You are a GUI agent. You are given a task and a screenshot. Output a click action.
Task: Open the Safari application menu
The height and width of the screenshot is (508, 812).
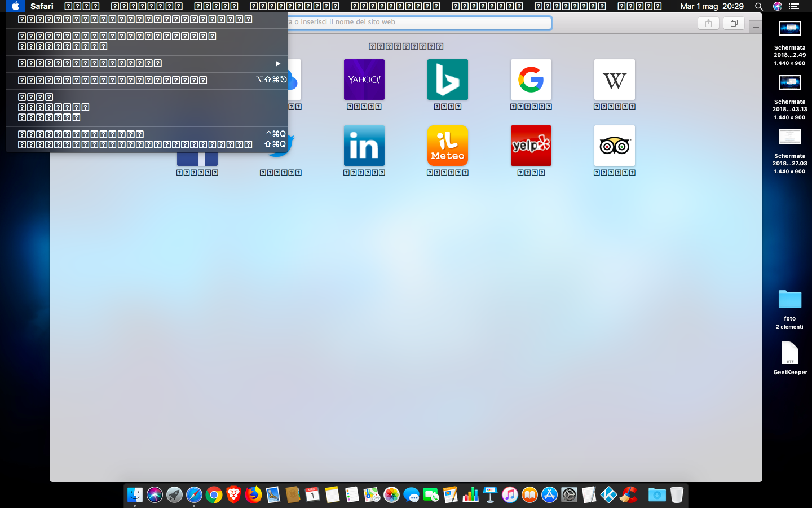coord(42,6)
